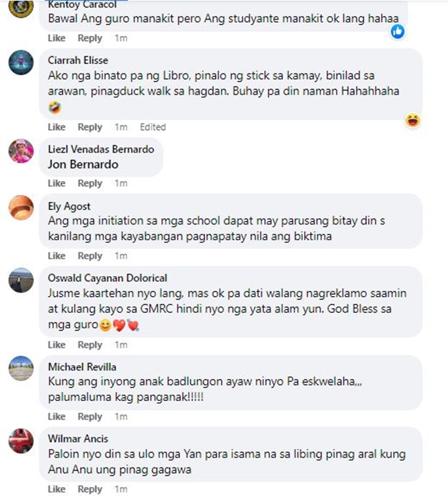Like Ciarrah Elisse's comment

pyautogui.click(x=57, y=127)
